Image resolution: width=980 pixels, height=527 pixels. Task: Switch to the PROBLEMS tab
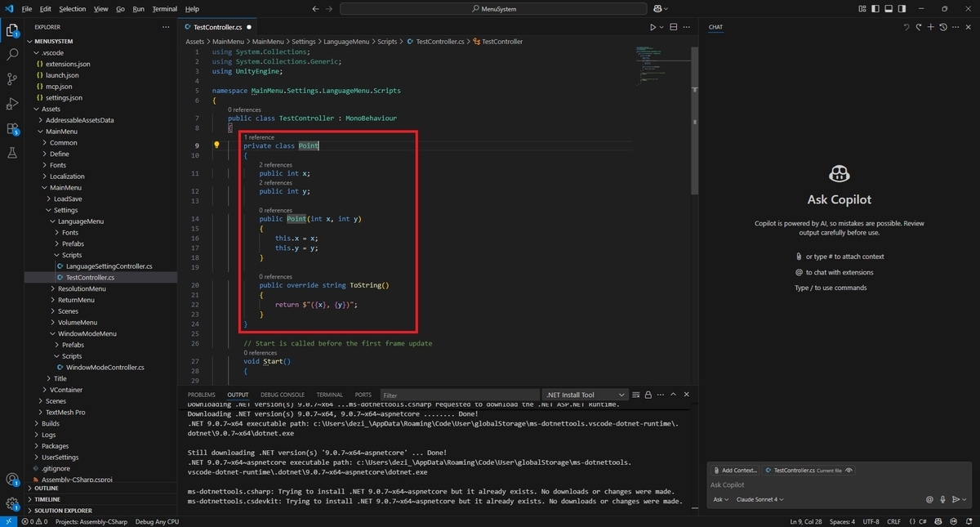point(202,395)
